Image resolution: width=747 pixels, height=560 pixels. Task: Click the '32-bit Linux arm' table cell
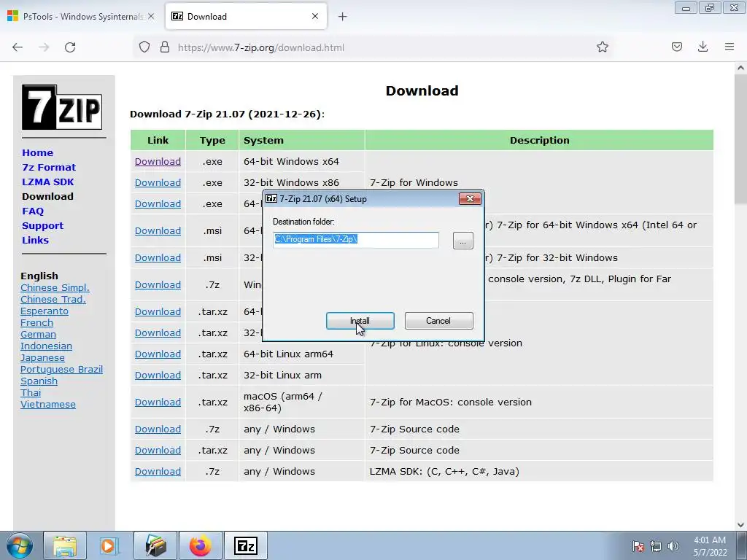point(301,376)
